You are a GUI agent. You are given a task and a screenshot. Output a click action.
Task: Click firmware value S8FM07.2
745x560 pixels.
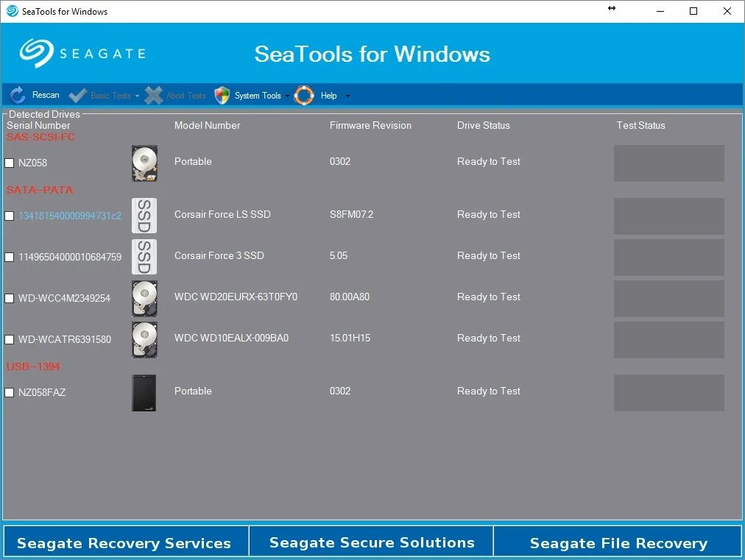pos(352,214)
